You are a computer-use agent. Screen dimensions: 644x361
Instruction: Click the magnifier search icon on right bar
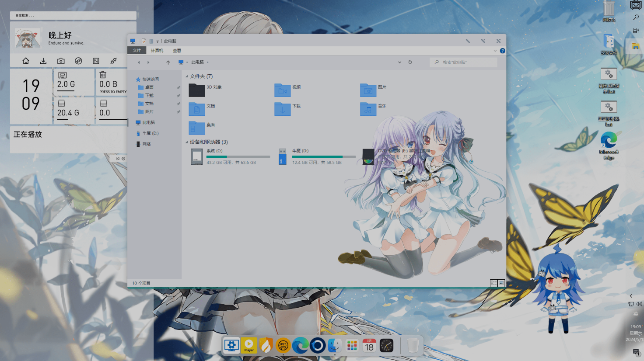click(636, 17)
